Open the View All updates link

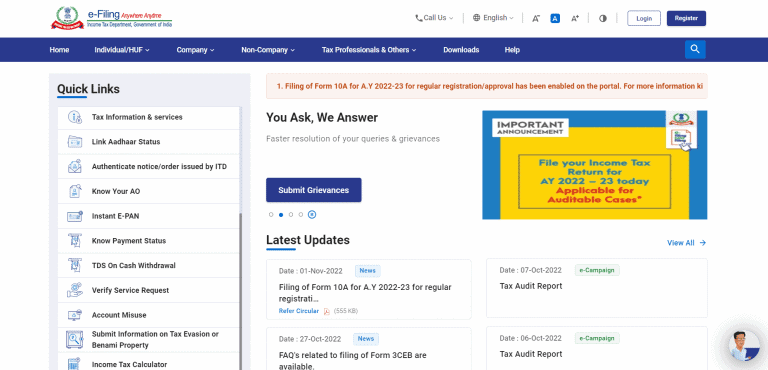click(x=686, y=243)
